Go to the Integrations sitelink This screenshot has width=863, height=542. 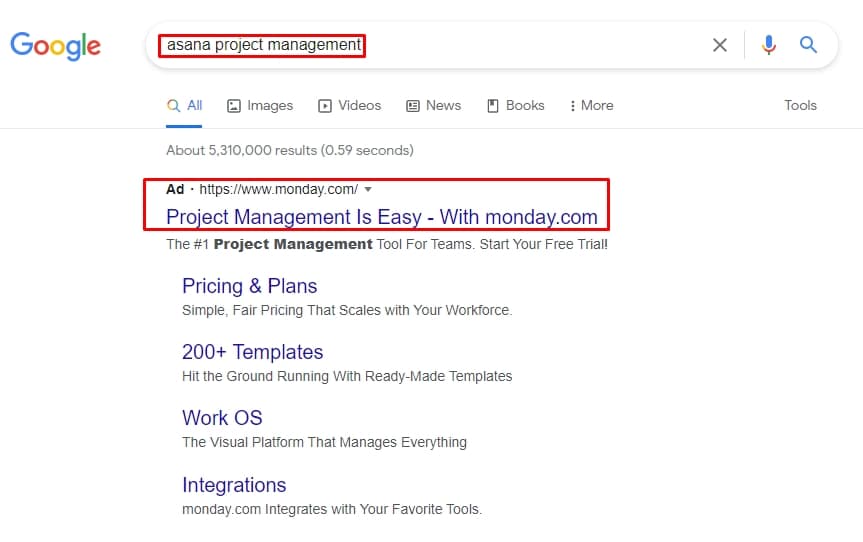coord(234,485)
